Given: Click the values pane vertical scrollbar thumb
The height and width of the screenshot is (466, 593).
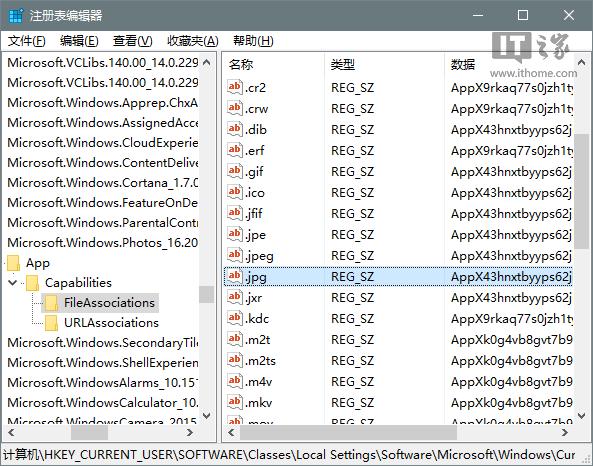Looking at the screenshot, I should point(581,191).
